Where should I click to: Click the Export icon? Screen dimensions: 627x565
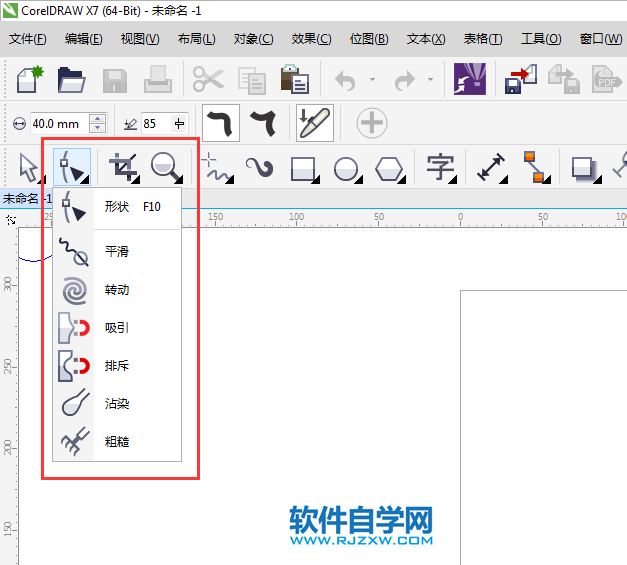[x=564, y=79]
